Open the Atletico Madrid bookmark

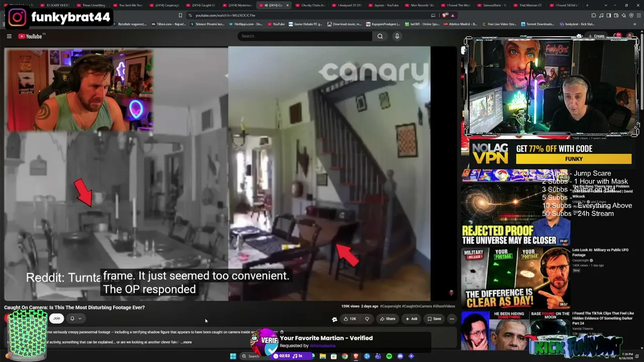(460, 24)
